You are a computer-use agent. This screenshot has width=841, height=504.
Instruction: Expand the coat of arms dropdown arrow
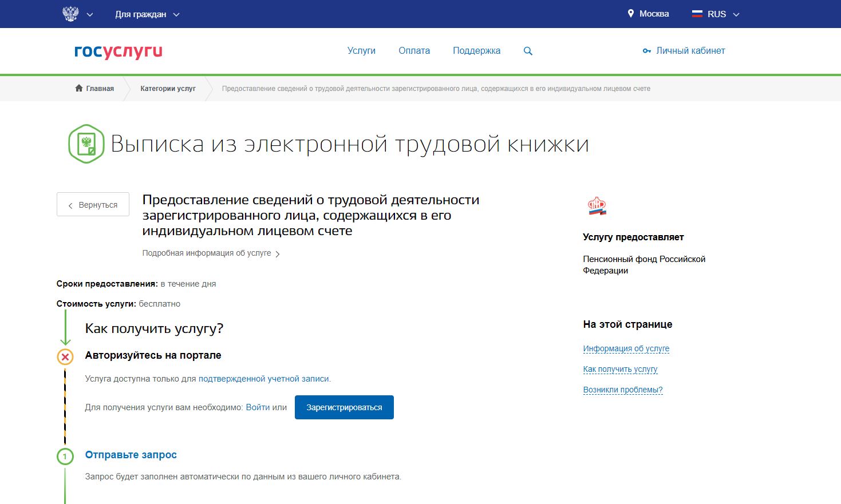coord(90,15)
